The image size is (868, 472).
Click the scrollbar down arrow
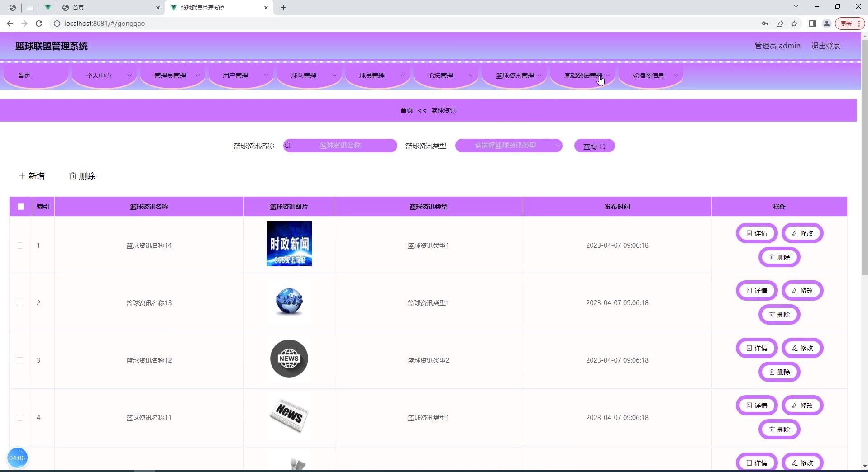coord(864,466)
